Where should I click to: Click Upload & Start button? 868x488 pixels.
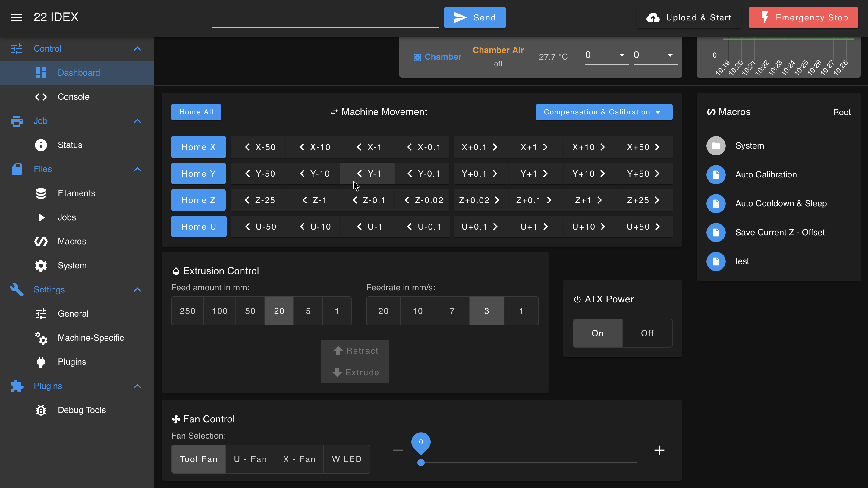click(x=689, y=17)
